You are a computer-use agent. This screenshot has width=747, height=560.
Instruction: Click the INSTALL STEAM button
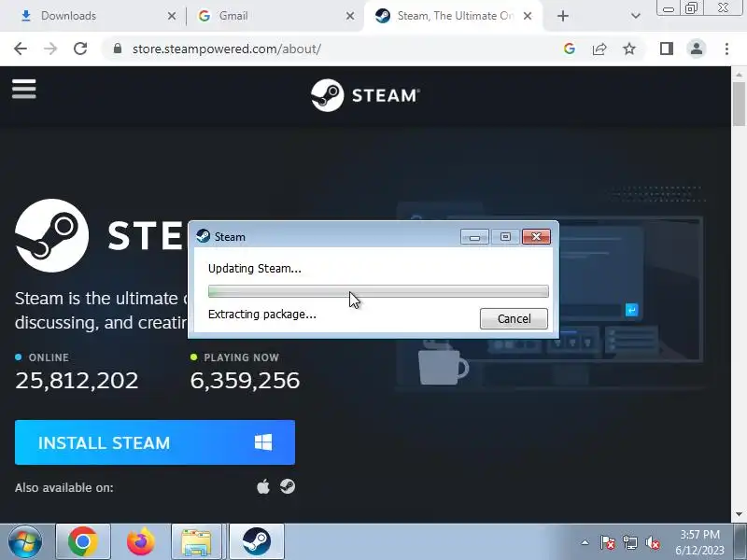(155, 442)
